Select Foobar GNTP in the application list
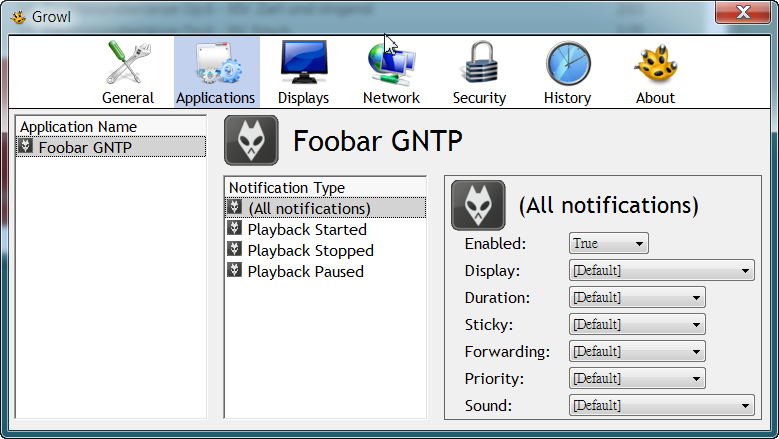Image resolution: width=779 pixels, height=439 pixels. [x=85, y=147]
